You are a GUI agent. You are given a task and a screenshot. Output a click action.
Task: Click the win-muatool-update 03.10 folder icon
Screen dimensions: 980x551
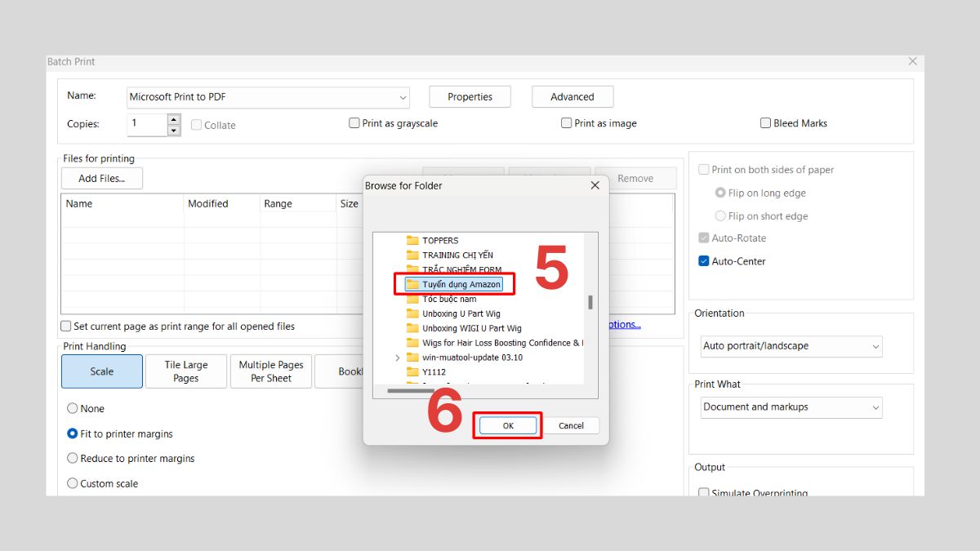(x=412, y=358)
